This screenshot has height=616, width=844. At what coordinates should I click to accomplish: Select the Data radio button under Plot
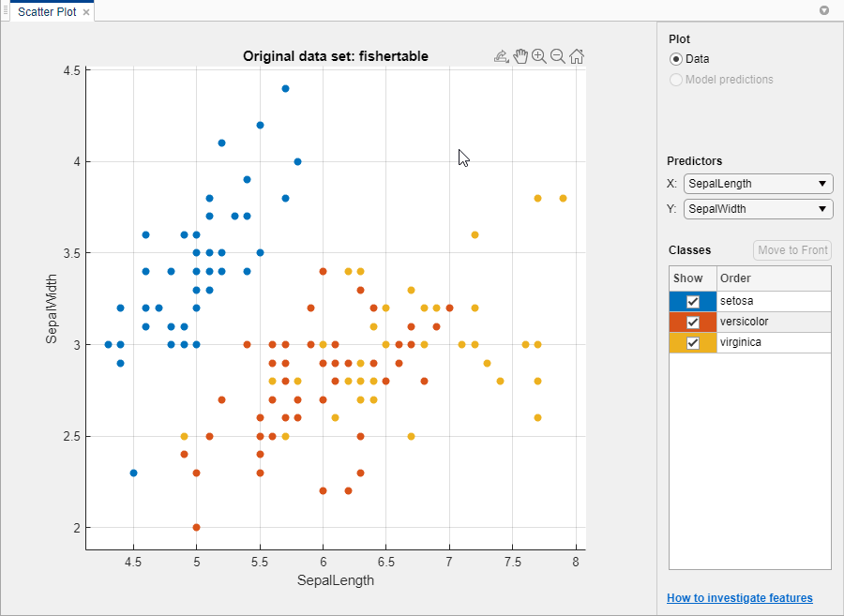tap(676, 58)
